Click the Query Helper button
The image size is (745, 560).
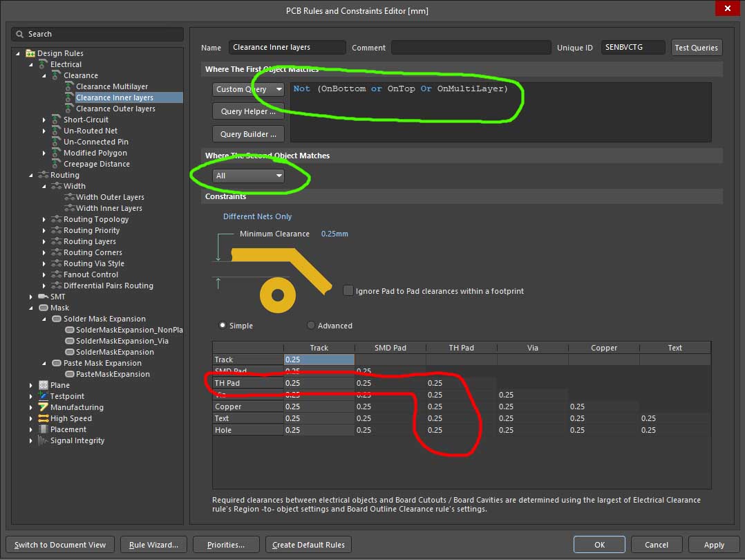pyautogui.click(x=248, y=111)
